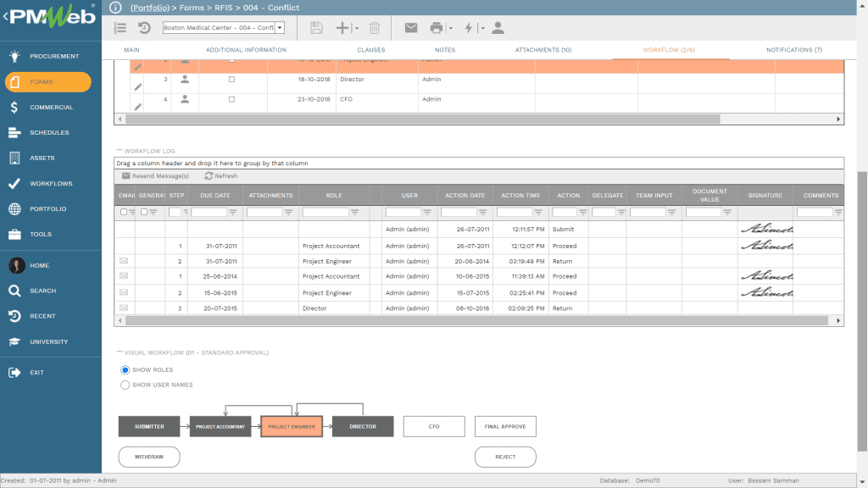The height and width of the screenshot is (488, 868).
Task: Collapse the Visual Workflow section
Action: pyautogui.click(x=119, y=352)
